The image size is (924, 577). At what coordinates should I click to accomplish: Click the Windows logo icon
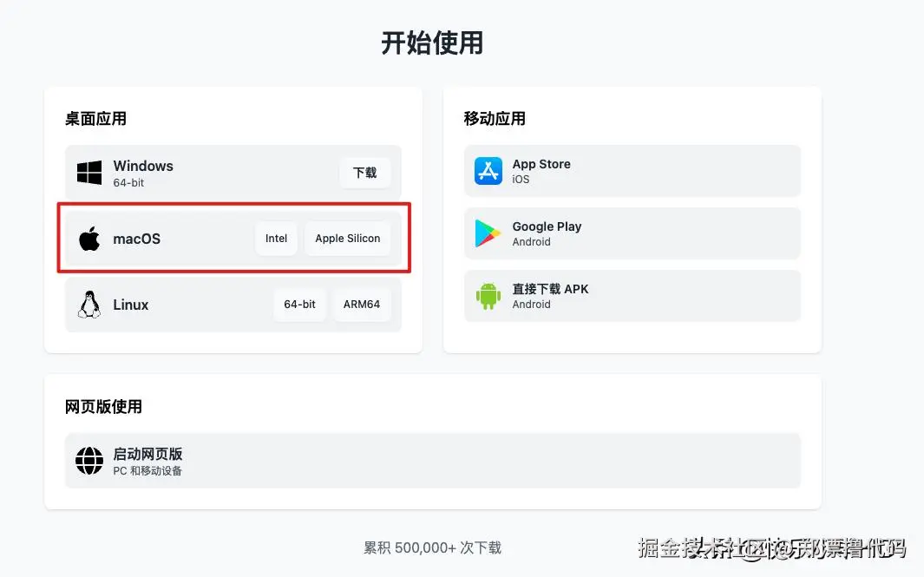tap(89, 172)
